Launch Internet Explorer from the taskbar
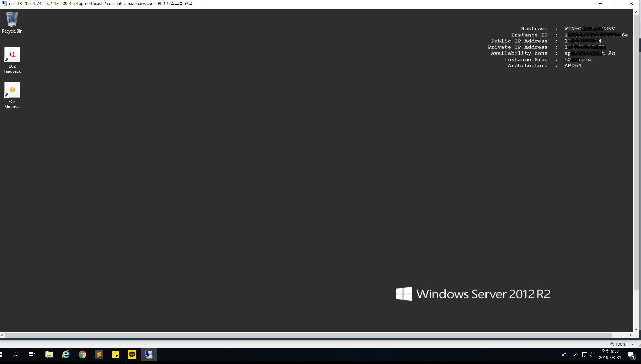 click(x=66, y=355)
